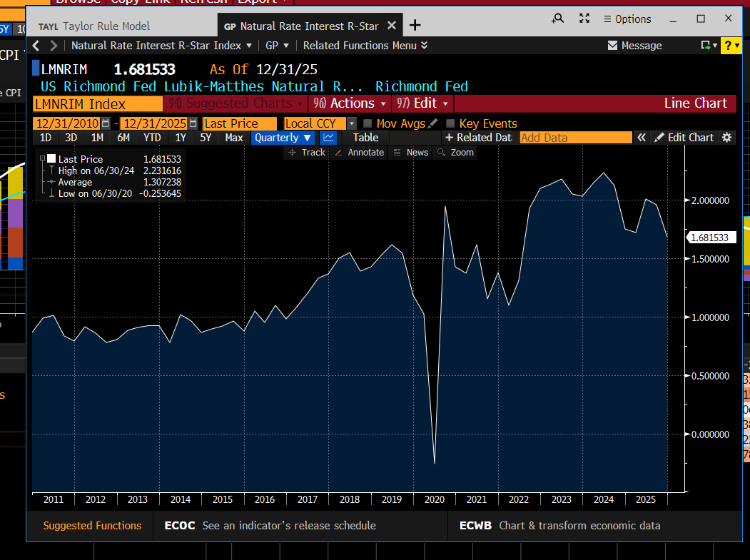Click Last Price white legend swatch
The height and width of the screenshot is (560, 750).
coord(51,158)
